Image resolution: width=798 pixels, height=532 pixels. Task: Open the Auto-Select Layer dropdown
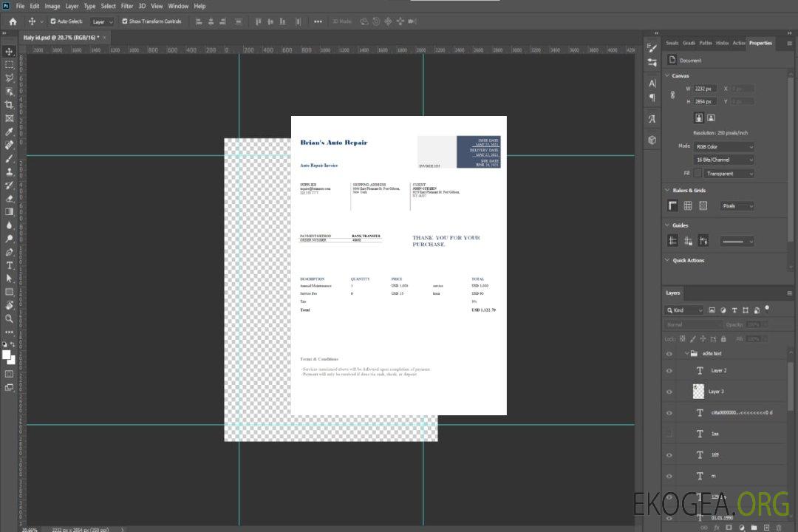click(x=102, y=21)
